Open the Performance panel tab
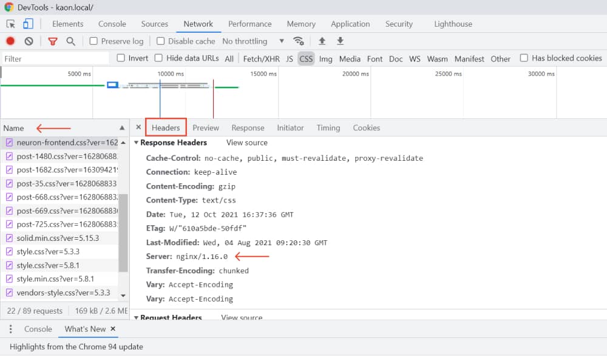607x364 pixels. pos(249,24)
